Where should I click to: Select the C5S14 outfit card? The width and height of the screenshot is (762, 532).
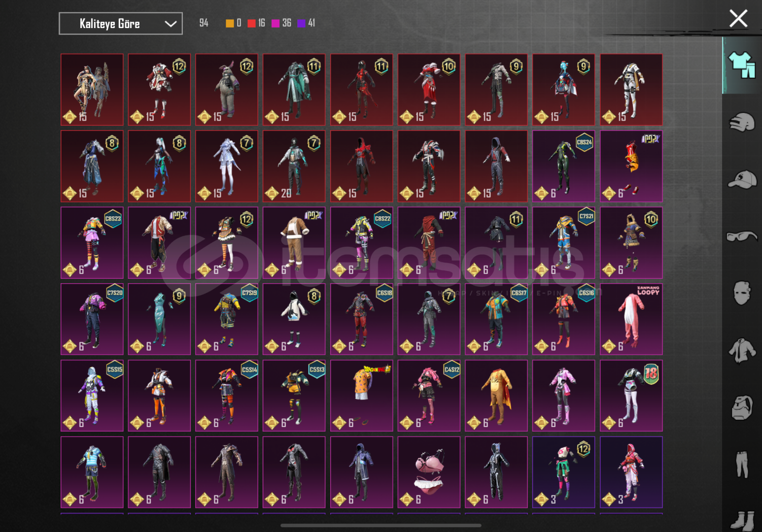[x=227, y=396]
